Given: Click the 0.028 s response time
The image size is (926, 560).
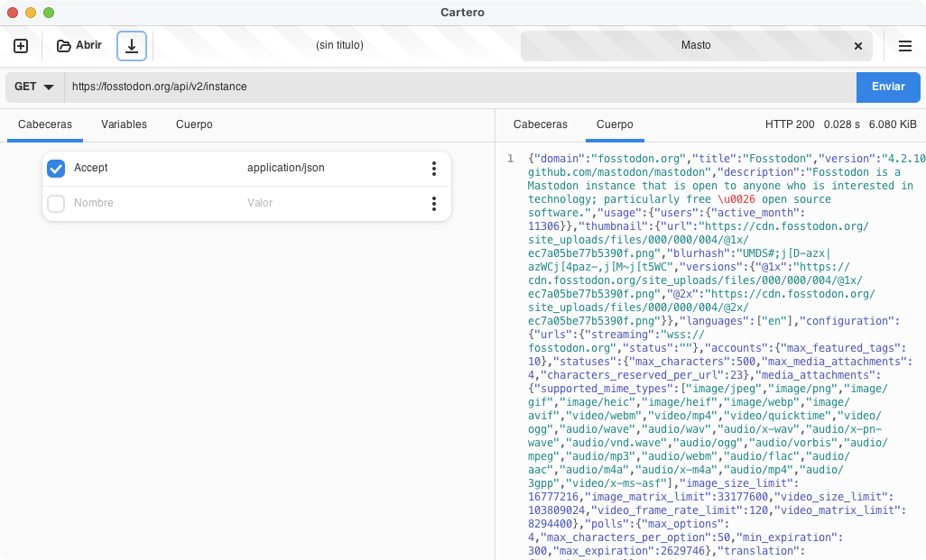Looking at the screenshot, I should (841, 124).
